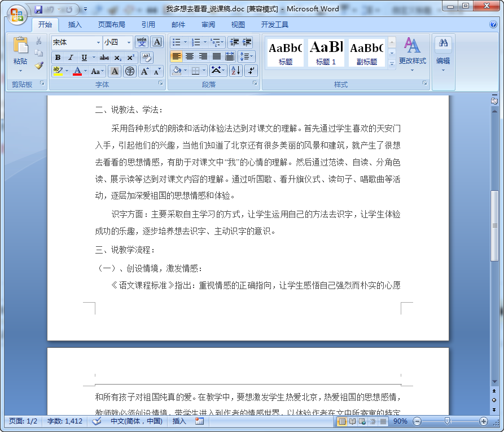Increase paragraph indent

coord(247,42)
